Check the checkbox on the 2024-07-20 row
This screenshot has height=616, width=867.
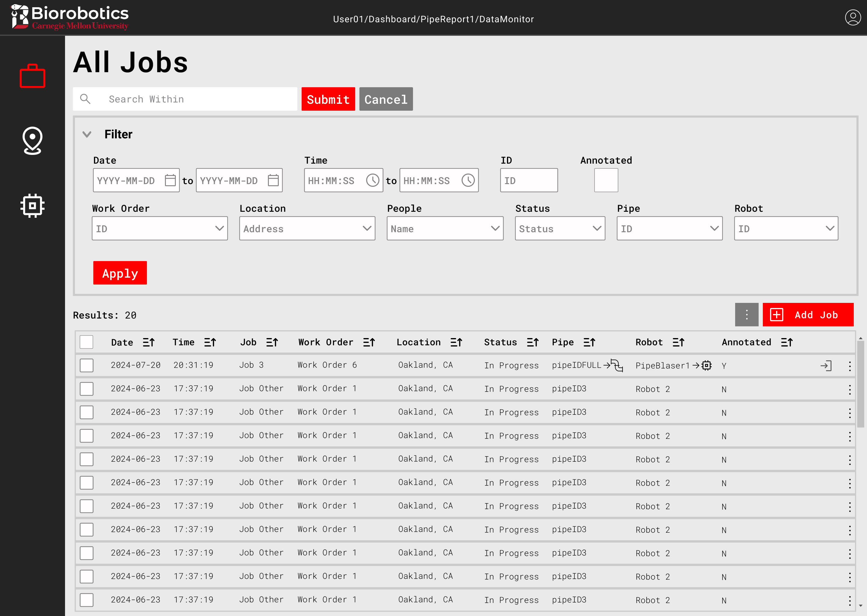tap(86, 365)
